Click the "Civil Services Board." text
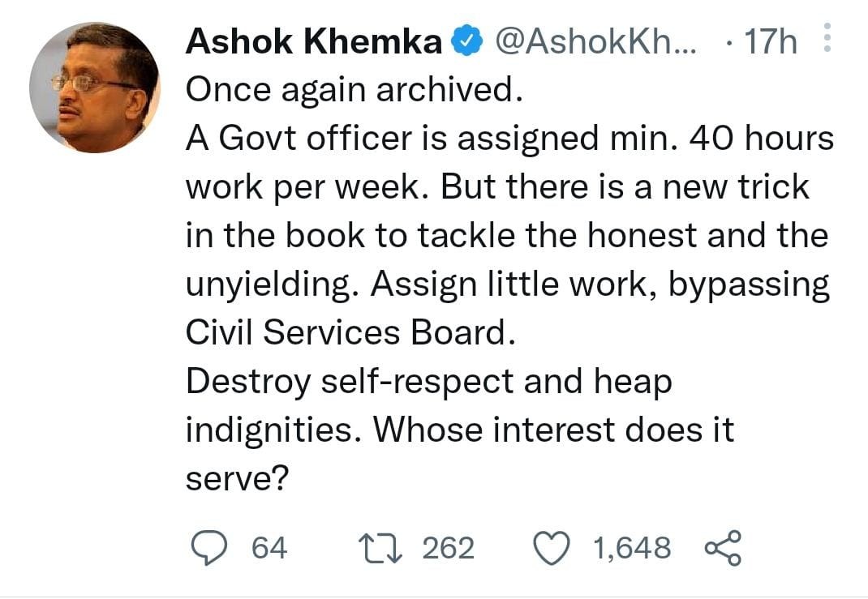 point(350,333)
